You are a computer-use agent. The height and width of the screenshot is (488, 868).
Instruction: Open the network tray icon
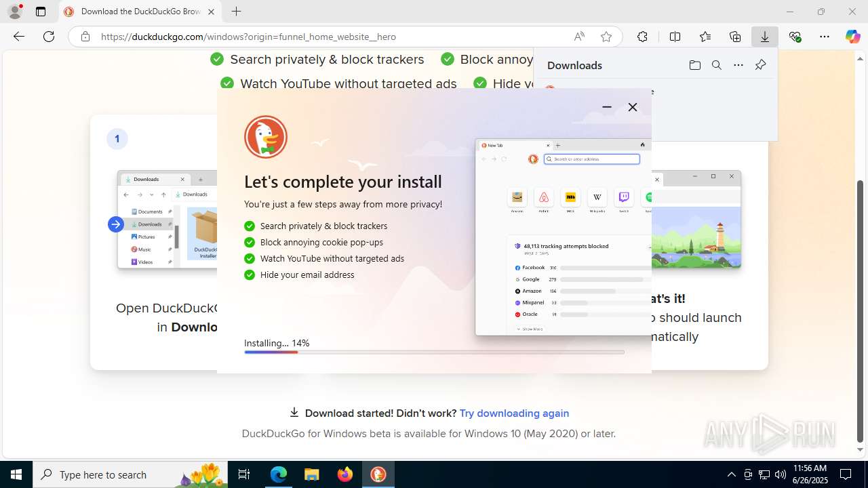[764, 474]
